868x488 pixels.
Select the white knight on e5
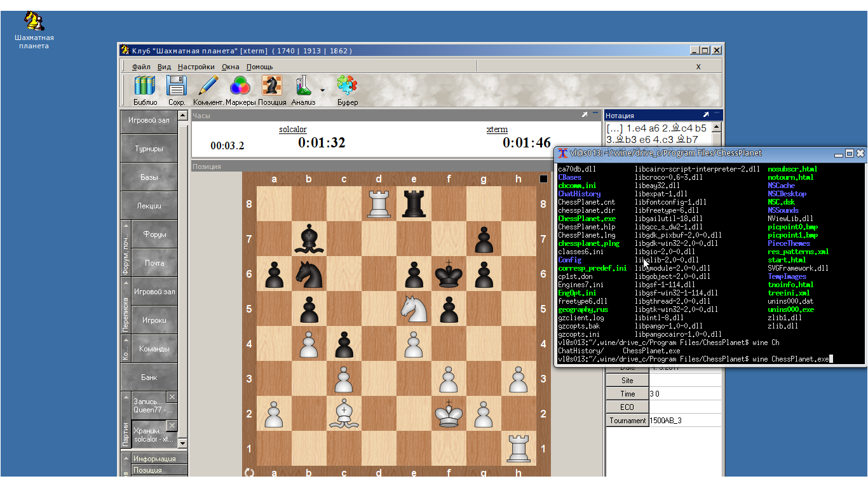coord(414,308)
